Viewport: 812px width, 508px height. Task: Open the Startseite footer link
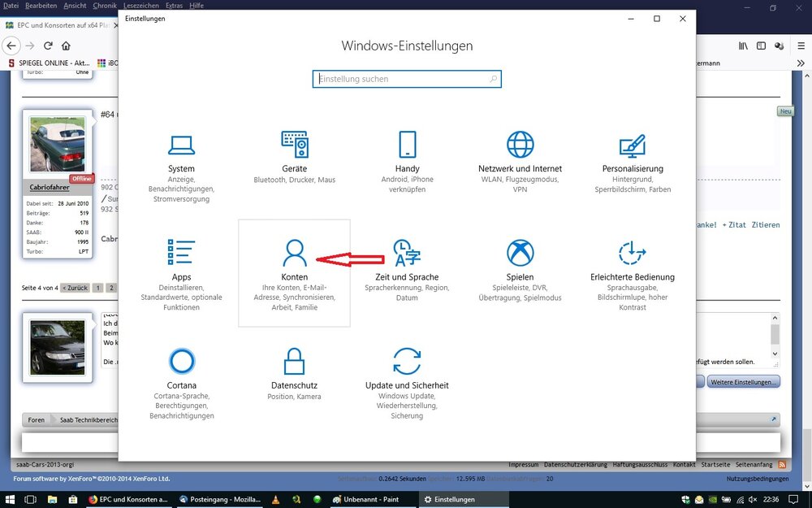[715, 464]
